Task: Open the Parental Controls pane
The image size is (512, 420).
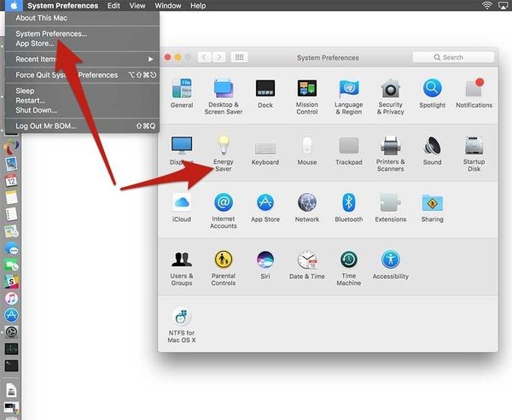Action: (224, 268)
